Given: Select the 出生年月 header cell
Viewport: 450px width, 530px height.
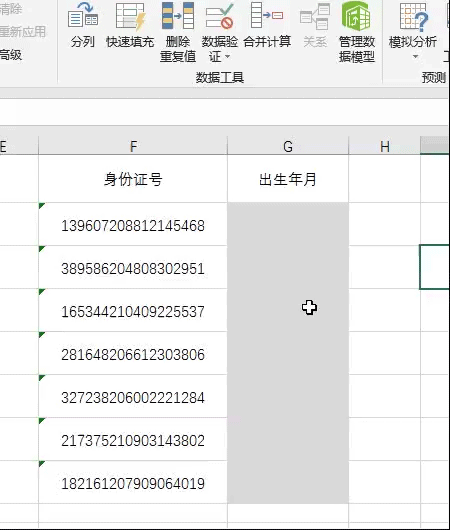Looking at the screenshot, I should 288,179.
